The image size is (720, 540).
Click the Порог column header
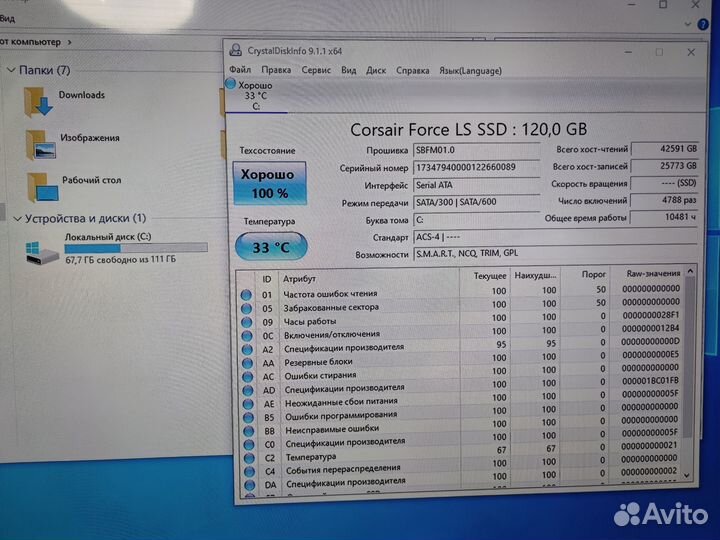593,274
